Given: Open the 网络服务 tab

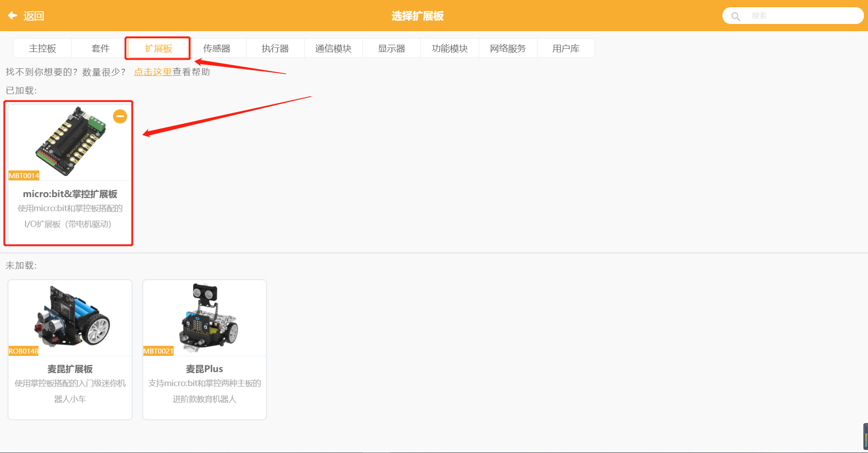Looking at the screenshot, I should coord(508,48).
